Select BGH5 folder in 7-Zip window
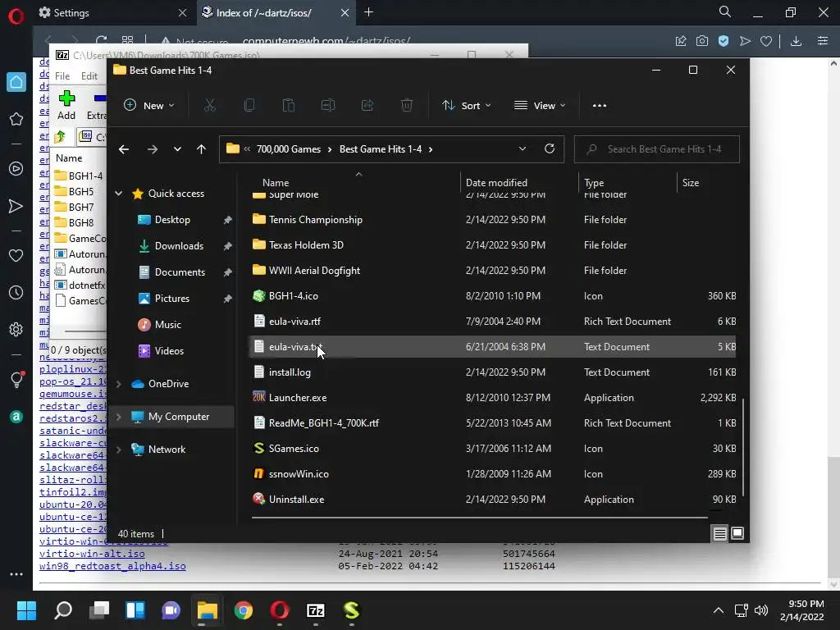 click(x=80, y=191)
